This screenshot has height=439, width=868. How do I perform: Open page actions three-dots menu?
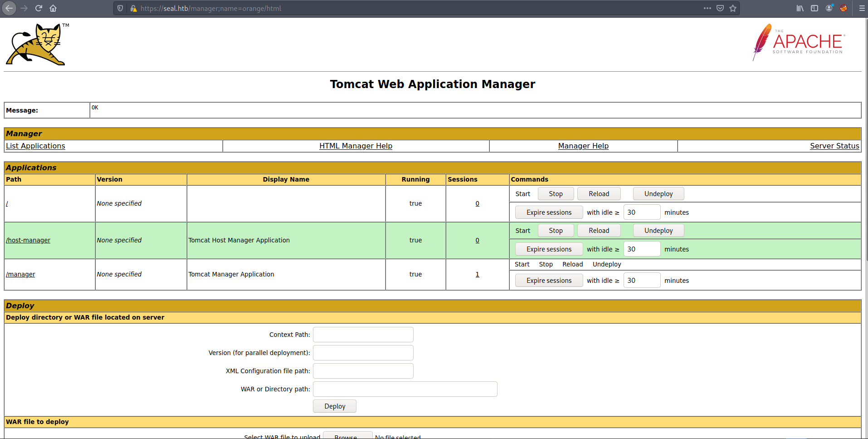[x=707, y=8]
